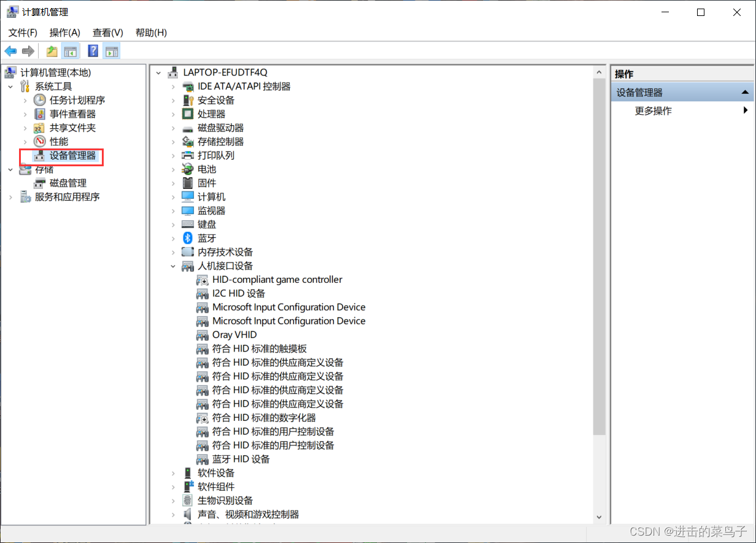This screenshot has width=756, height=543.
Task: Expand the 软件设备 category
Action: 174,473
